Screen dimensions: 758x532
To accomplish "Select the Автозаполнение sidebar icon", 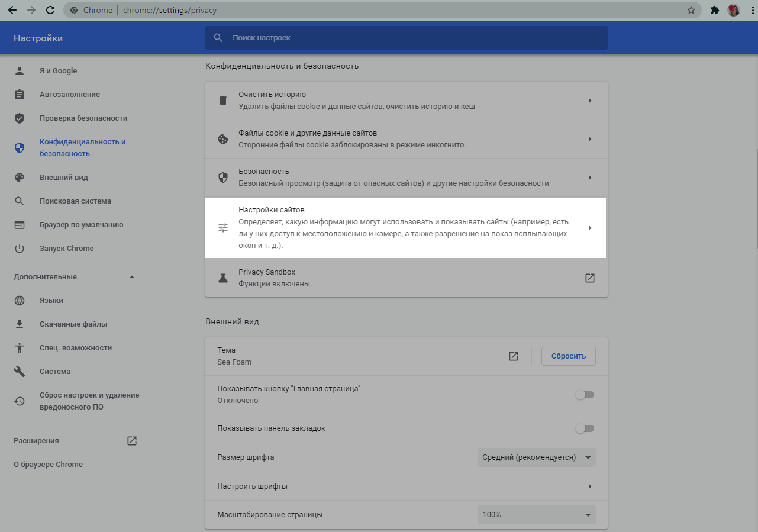I will [x=20, y=94].
